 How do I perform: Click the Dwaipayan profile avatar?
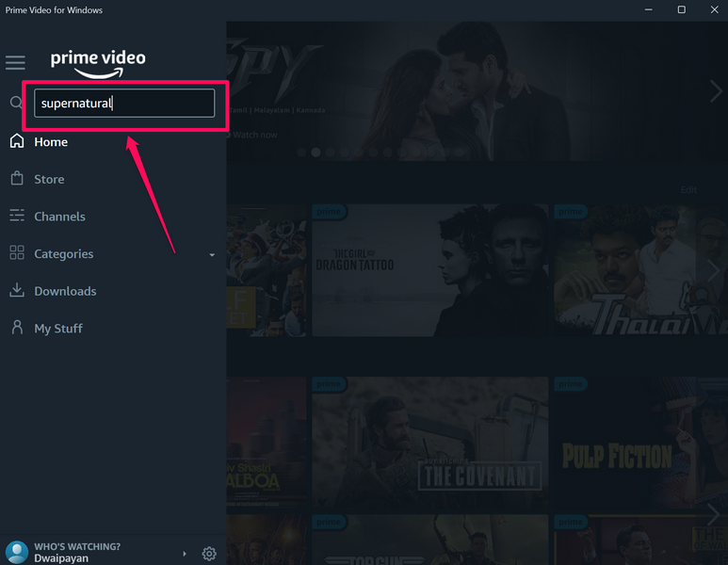tap(17, 553)
